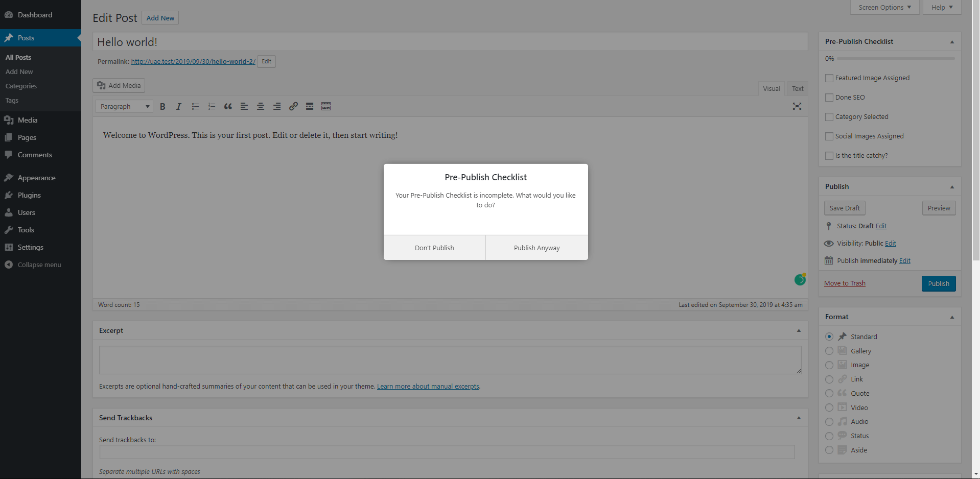Open the Users menu
This screenshot has height=479, width=980.
tap(40, 212)
